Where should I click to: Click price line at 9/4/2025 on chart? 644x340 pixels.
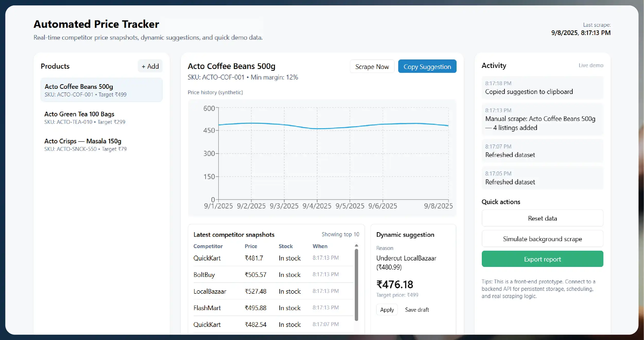pos(317,128)
